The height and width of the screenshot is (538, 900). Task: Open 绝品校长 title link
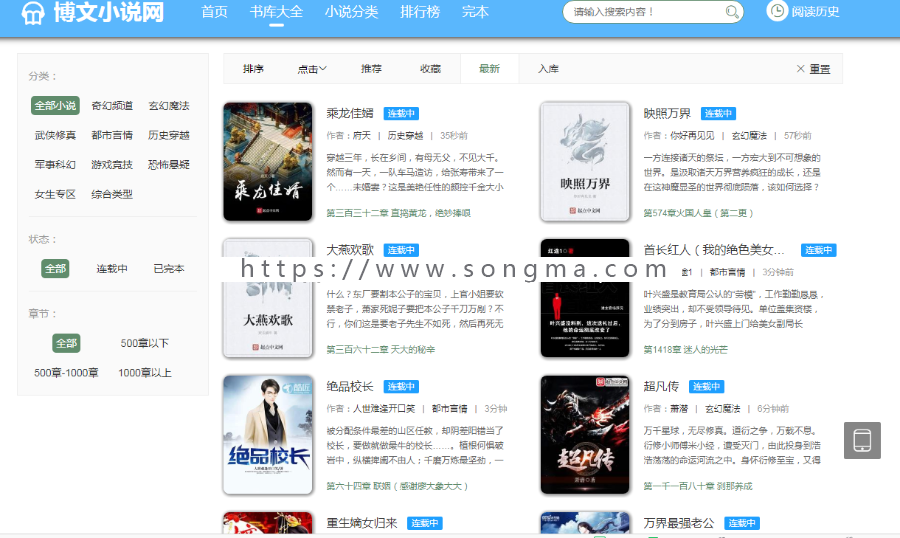click(350, 387)
